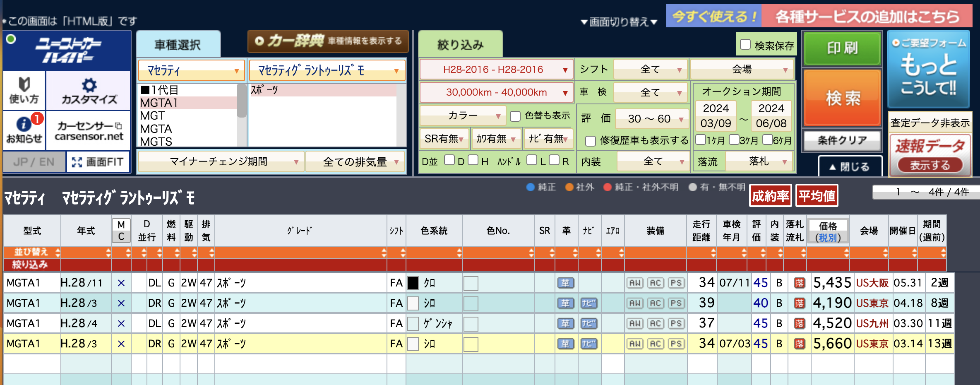Click the 閉じる button
980x385 pixels.
(x=850, y=167)
